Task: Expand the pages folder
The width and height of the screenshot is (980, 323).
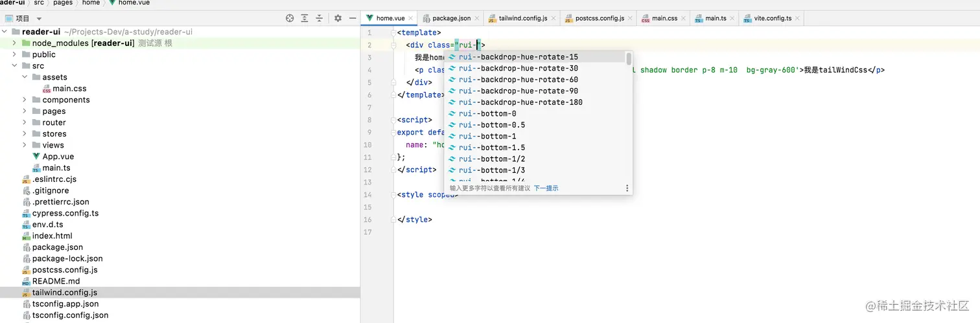Action: [x=25, y=111]
